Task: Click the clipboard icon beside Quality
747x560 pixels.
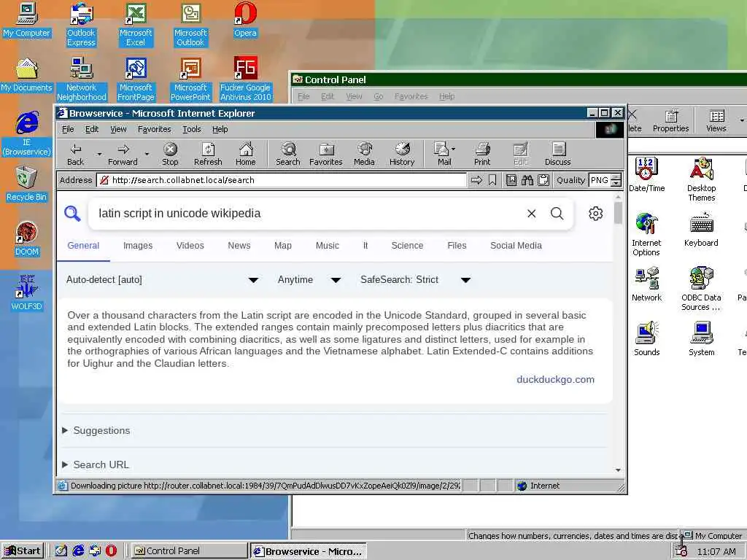Action: point(543,180)
